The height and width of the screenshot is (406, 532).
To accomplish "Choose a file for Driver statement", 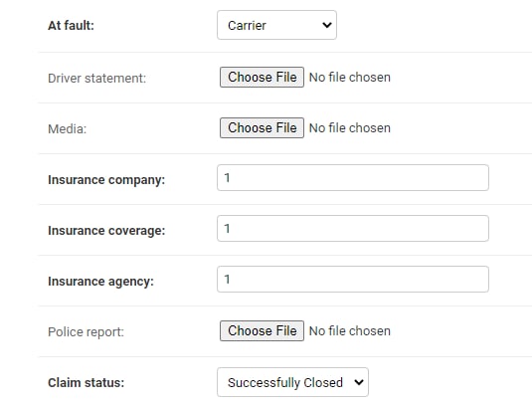I will coord(262,77).
